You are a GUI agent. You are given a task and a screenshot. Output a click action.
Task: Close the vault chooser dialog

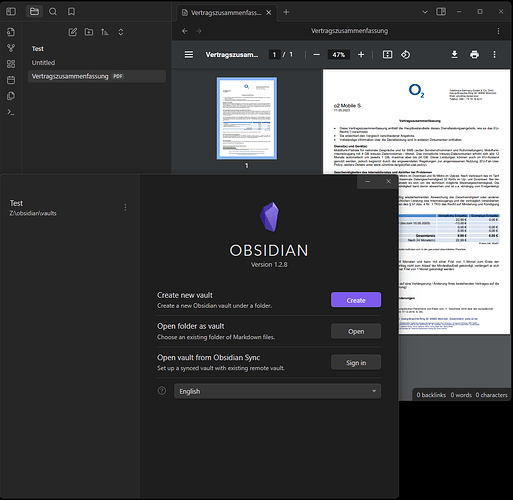click(388, 182)
